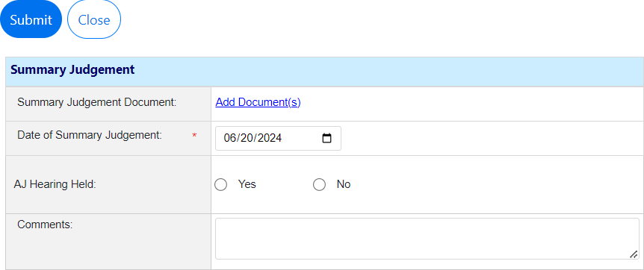Click the Date of Summary Judgement input box

(x=278, y=138)
